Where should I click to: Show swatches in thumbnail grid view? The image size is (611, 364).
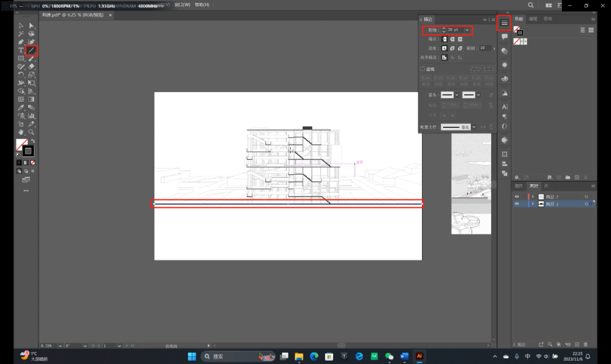tap(591, 30)
